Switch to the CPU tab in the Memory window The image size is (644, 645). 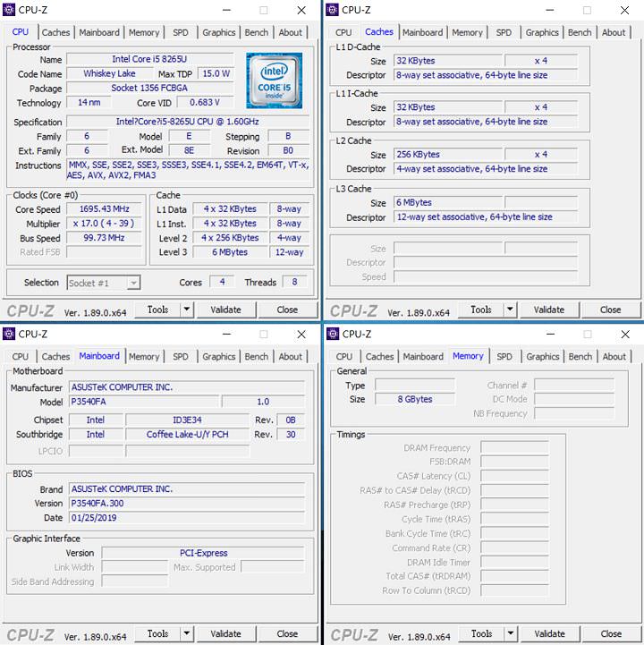(344, 357)
